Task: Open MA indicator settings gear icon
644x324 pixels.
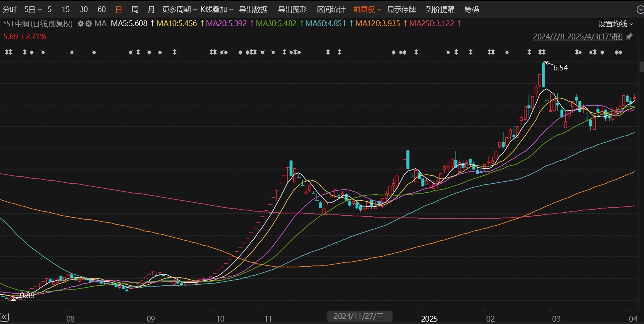Action: [80, 24]
